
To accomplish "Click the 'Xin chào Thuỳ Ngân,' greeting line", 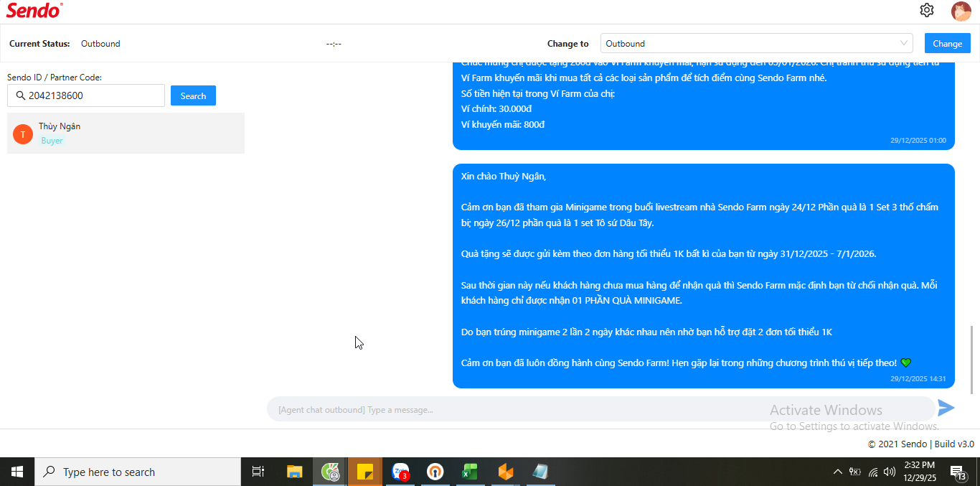I will [504, 176].
